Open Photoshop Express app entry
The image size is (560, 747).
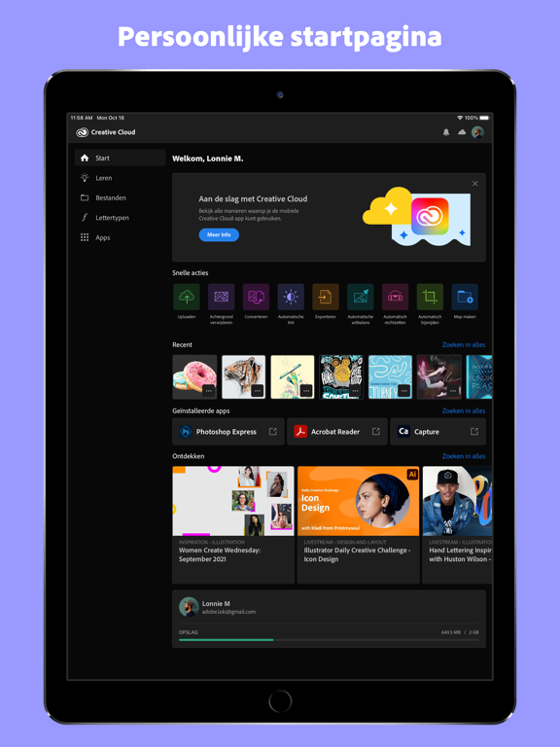(x=228, y=432)
